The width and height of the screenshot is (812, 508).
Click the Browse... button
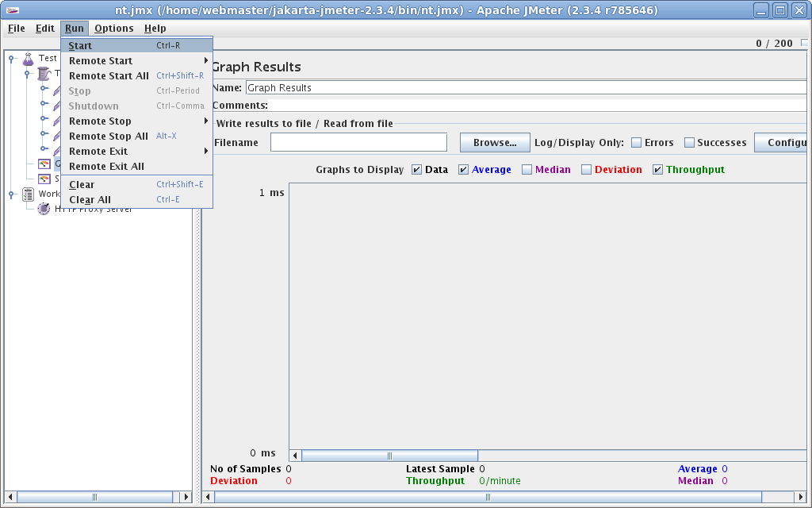(495, 143)
